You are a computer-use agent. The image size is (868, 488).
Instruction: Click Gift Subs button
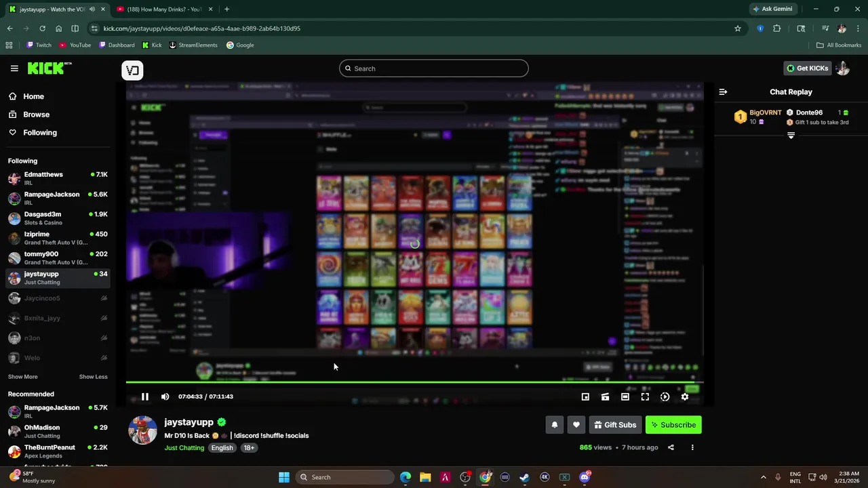click(x=616, y=425)
